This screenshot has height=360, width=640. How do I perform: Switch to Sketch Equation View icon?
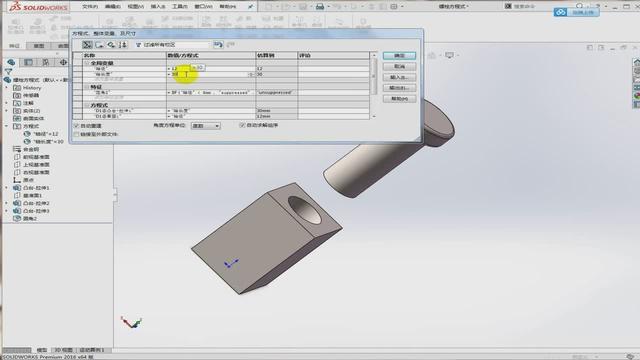tap(99, 44)
